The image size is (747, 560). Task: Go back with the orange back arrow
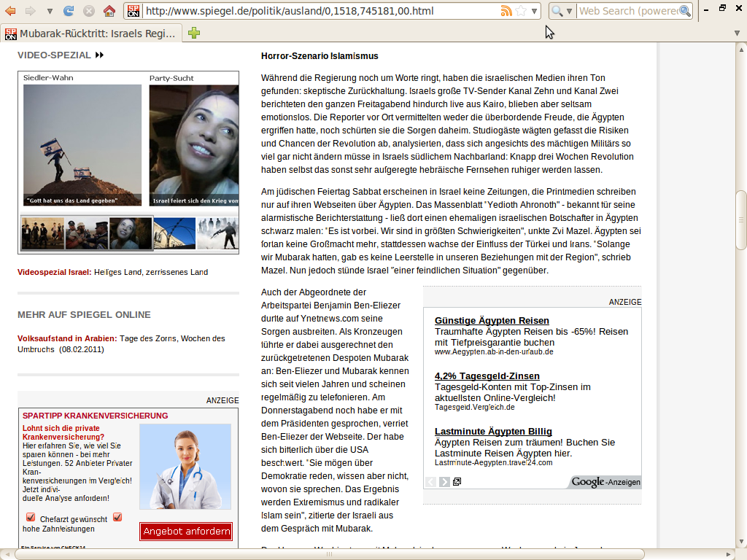click(x=10, y=10)
